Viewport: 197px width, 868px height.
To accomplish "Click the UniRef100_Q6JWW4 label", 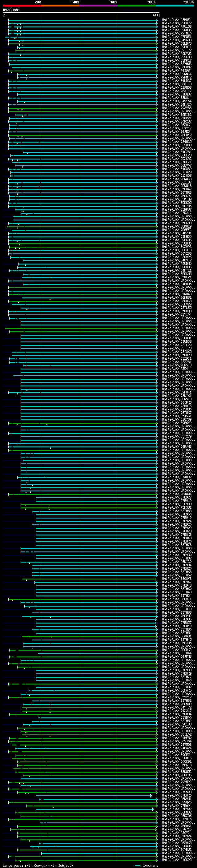I will coord(176,494).
